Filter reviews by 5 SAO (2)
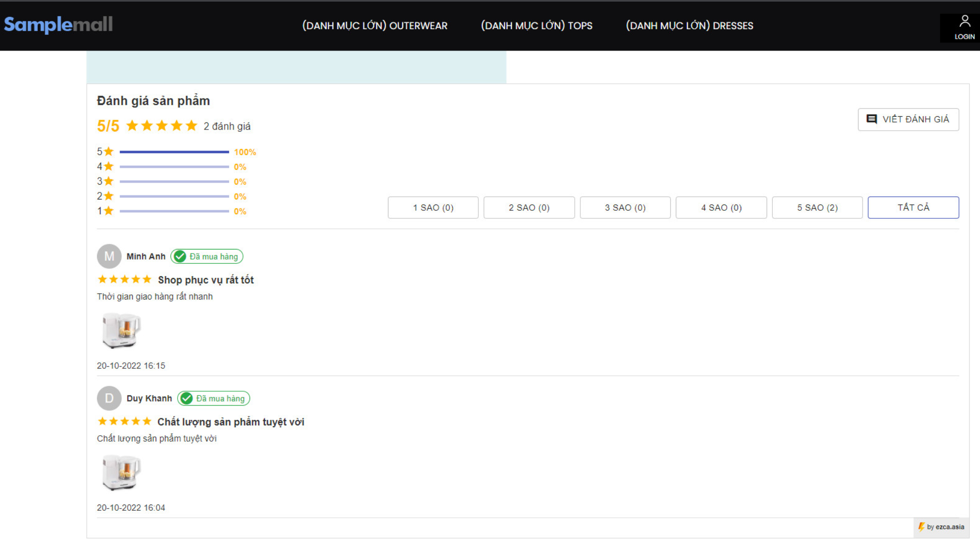This screenshot has width=980, height=551. pos(817,208)
